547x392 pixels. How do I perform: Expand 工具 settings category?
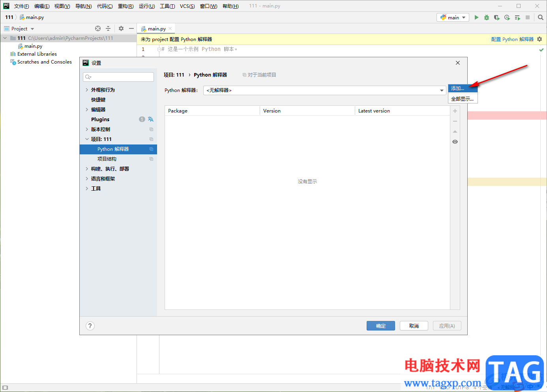pos(87,189)
